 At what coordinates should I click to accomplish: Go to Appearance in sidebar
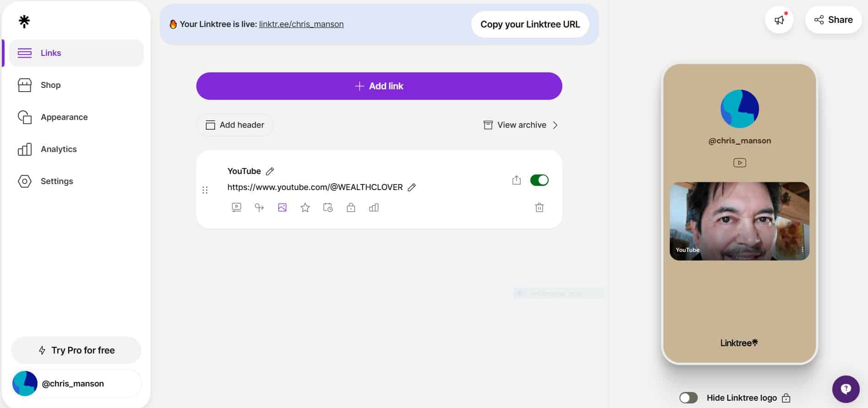76,117
